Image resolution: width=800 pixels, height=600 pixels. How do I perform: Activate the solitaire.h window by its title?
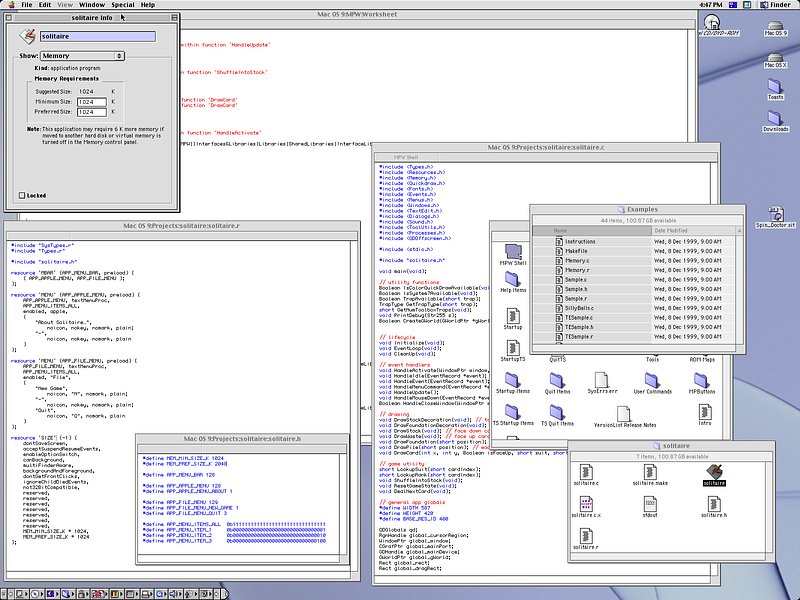pos(242,439)
